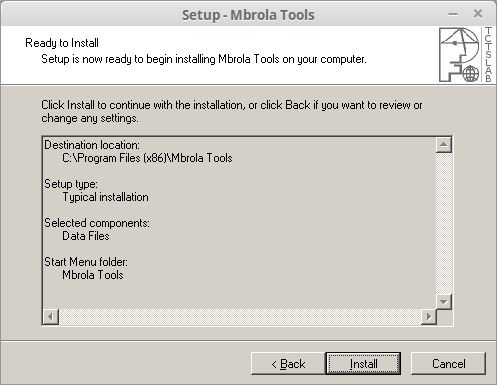Minimize the Setup window
This screenshot has width=497, height=385.
pos(453,14)
